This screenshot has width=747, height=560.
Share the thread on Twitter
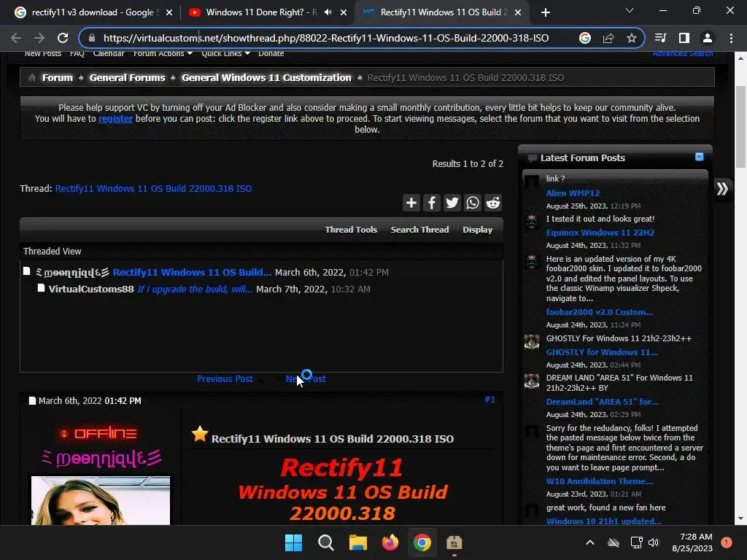click(x=452, y=203)
